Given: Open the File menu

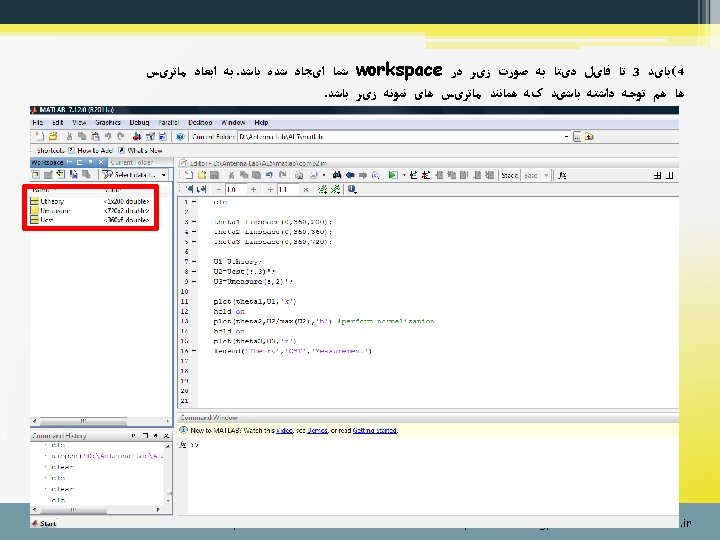Looking at the screenshot, I should tap(38, 123).
